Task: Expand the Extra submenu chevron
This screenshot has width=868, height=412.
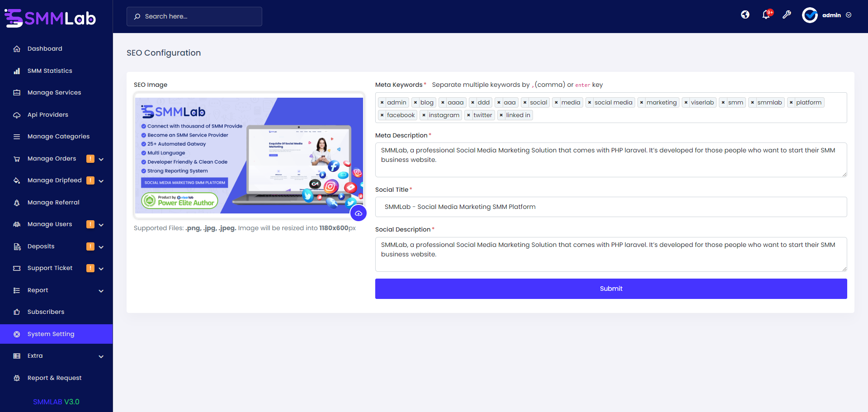Action: 101,356
